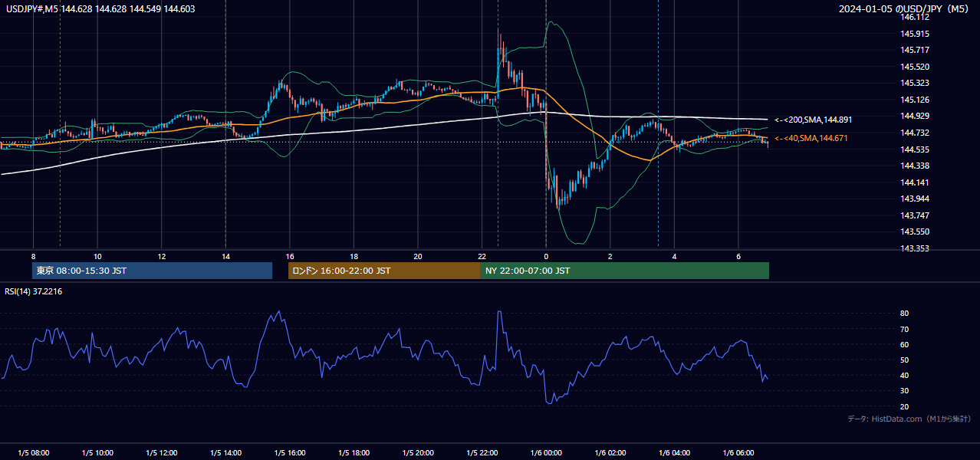Click the 1/5 08:00 time axis label
The width and height of the screenshot is (980, 460).
33,453
